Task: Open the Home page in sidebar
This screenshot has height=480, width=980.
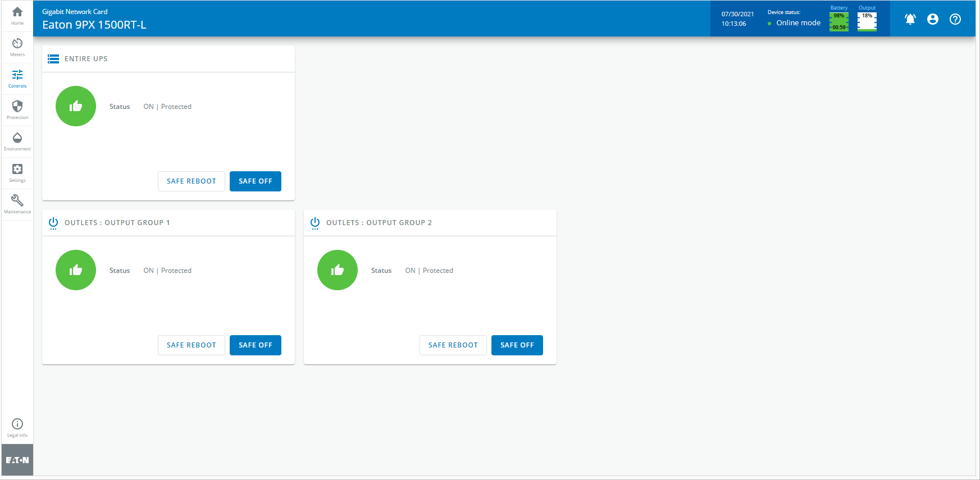Action: 17,16
